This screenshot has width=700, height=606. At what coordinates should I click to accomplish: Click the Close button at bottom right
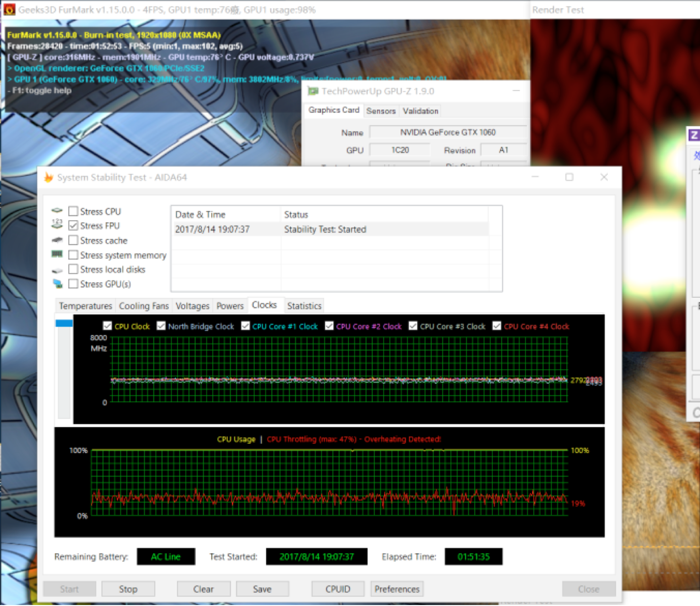589,589
